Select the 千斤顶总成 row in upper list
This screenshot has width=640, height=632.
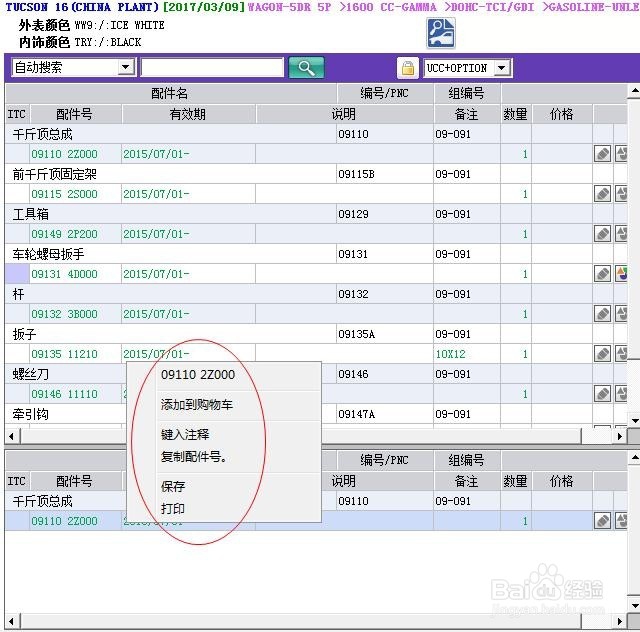(316, 134)
